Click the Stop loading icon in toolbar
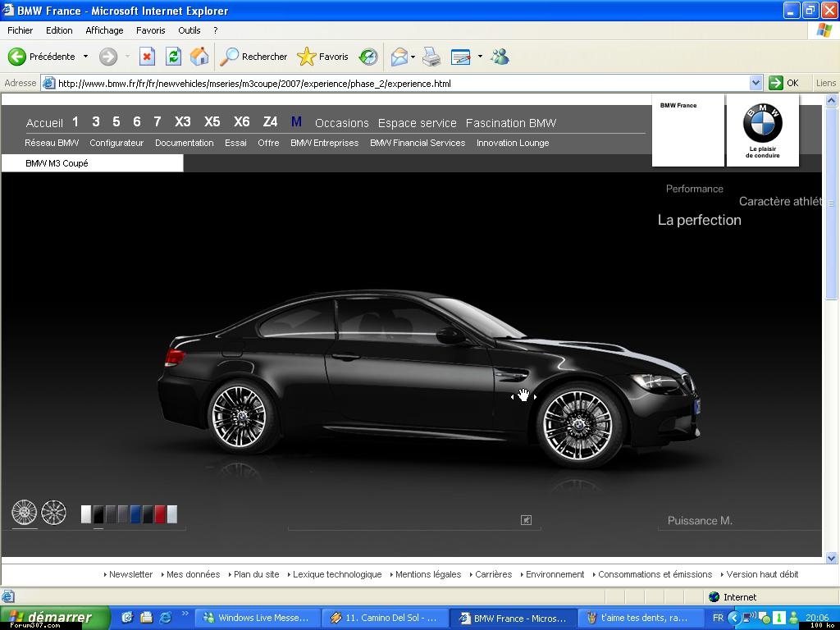This screenshot has height=630, width=840. click(x=147, y=57)
